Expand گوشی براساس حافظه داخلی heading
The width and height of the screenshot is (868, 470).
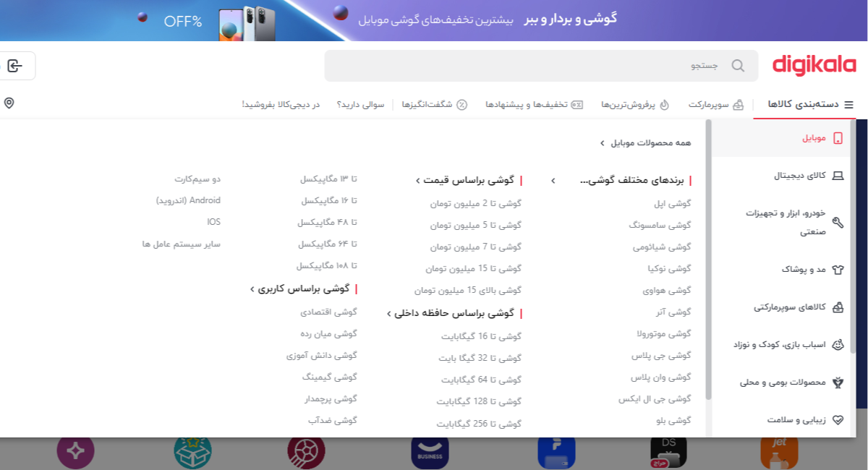[x=454, y=314]
